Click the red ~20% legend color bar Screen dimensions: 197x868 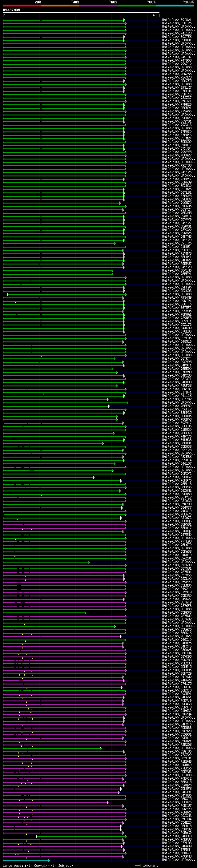point(22,6)
